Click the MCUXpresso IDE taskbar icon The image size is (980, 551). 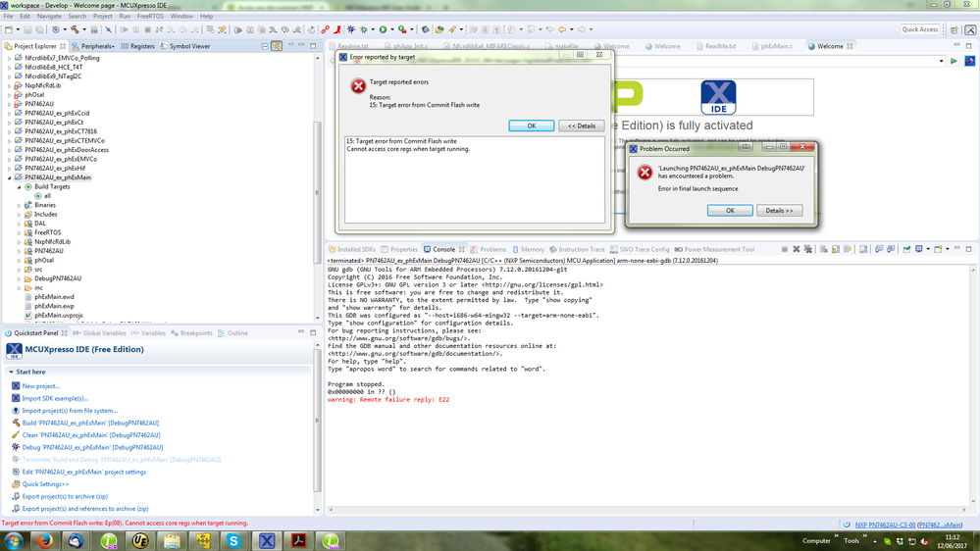[x=266, y=540]
